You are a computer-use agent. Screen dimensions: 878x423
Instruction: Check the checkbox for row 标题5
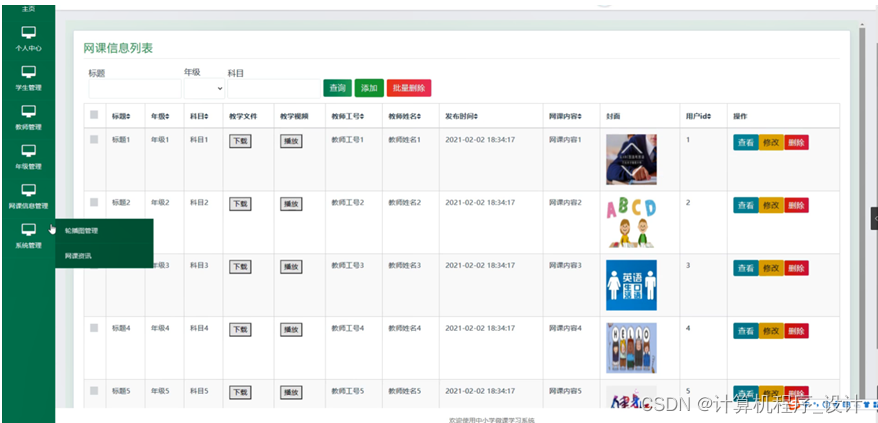point(94,391)
